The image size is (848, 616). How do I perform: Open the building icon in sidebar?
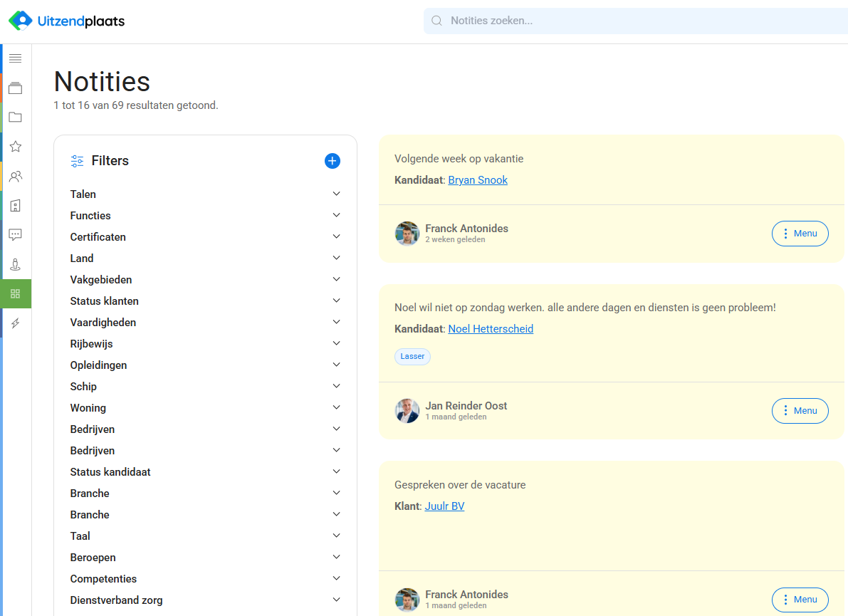pos(15,206)
